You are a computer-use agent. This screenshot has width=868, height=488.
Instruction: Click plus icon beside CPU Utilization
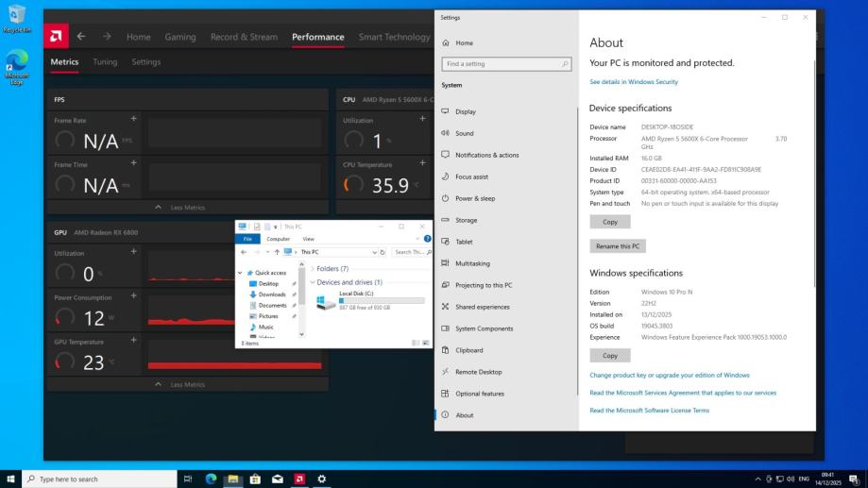(x=422, y=119)
